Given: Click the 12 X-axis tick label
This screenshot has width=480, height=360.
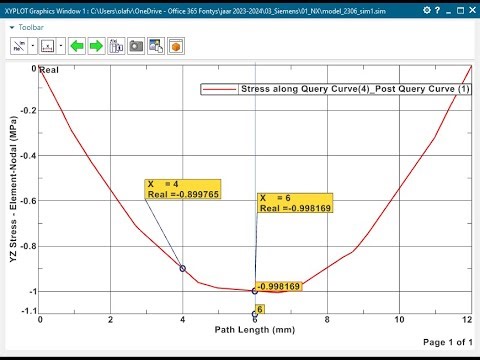Looking at the screenshot, I should point(467,320).
